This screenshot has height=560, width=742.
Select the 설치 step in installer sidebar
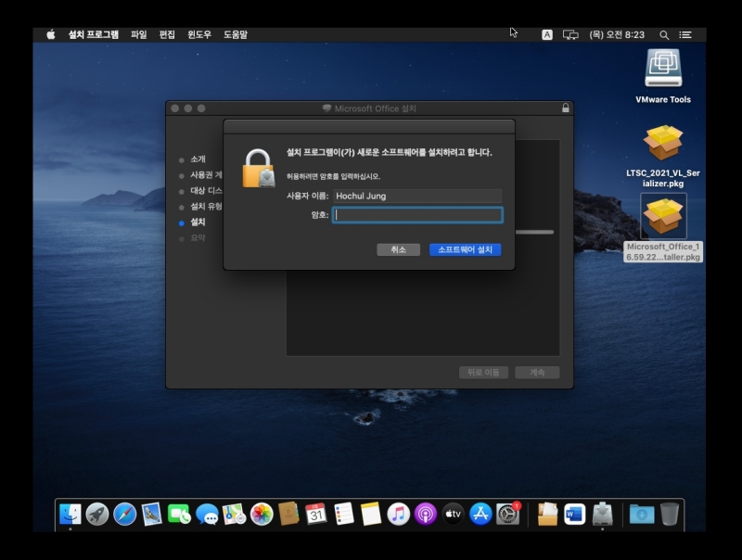coord(198,223)
